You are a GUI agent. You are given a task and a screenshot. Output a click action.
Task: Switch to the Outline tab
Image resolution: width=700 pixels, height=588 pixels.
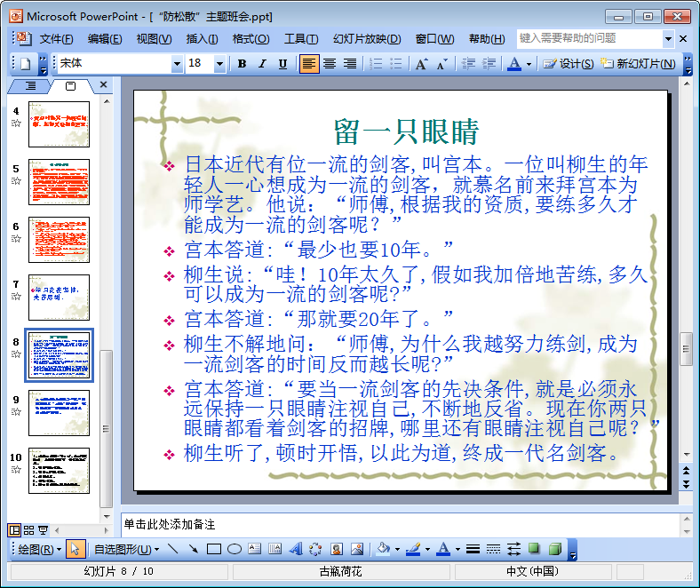pyautogui.click(x=30, y=86)
